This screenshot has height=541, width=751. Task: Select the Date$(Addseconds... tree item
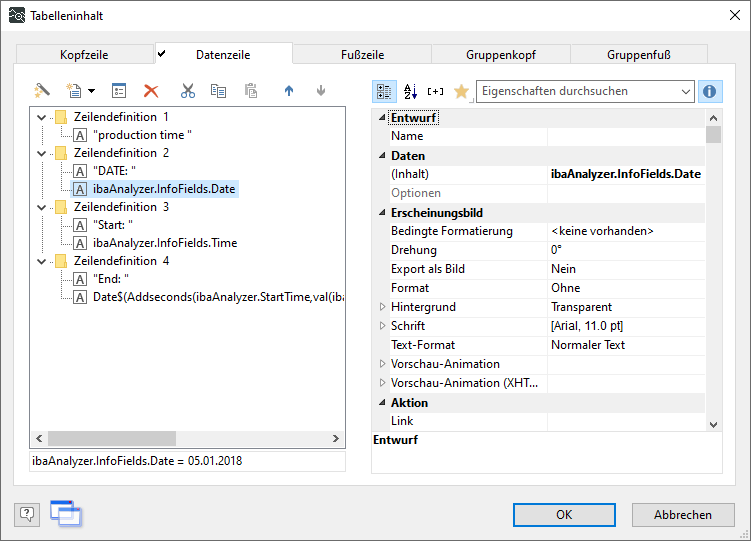point(209,297)
